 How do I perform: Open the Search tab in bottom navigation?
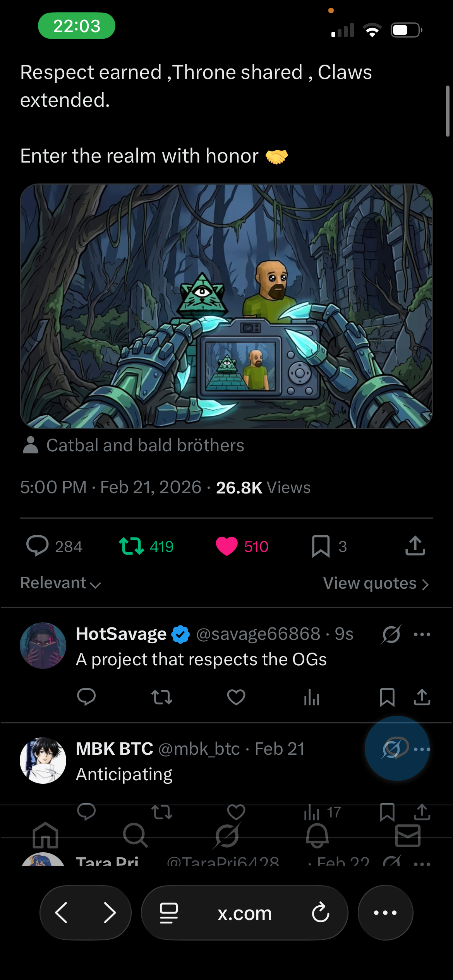point(135,835)
